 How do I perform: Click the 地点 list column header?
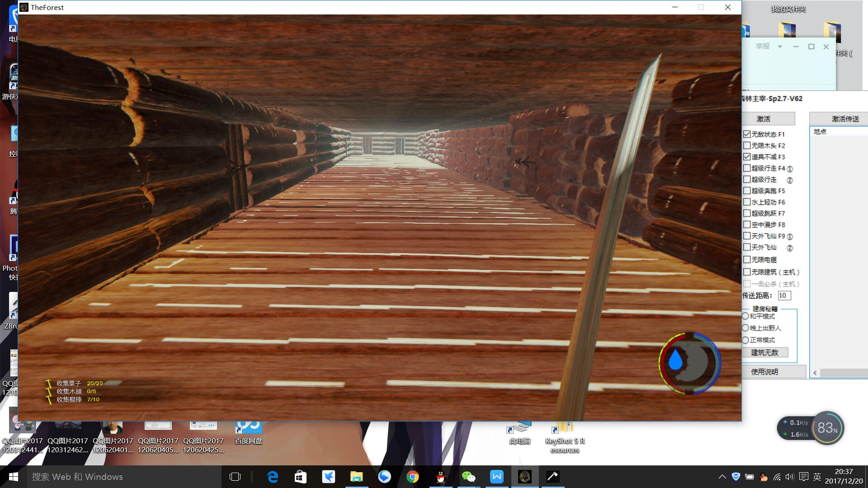pos(839,131)
